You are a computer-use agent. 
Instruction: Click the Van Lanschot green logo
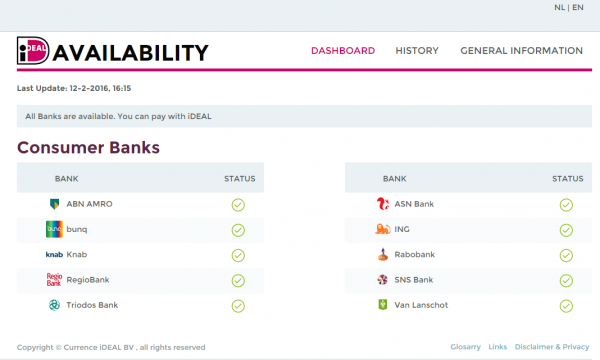383,305
